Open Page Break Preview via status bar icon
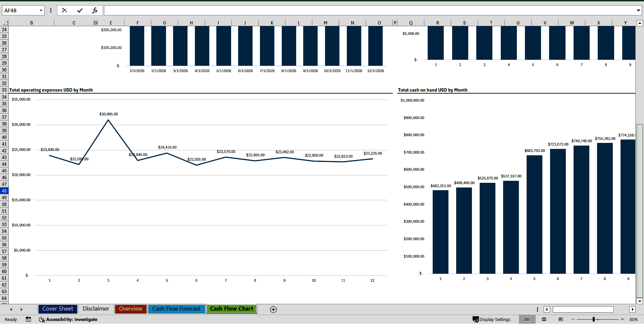The height and width of the screenshot is (324, 644). 560,319
